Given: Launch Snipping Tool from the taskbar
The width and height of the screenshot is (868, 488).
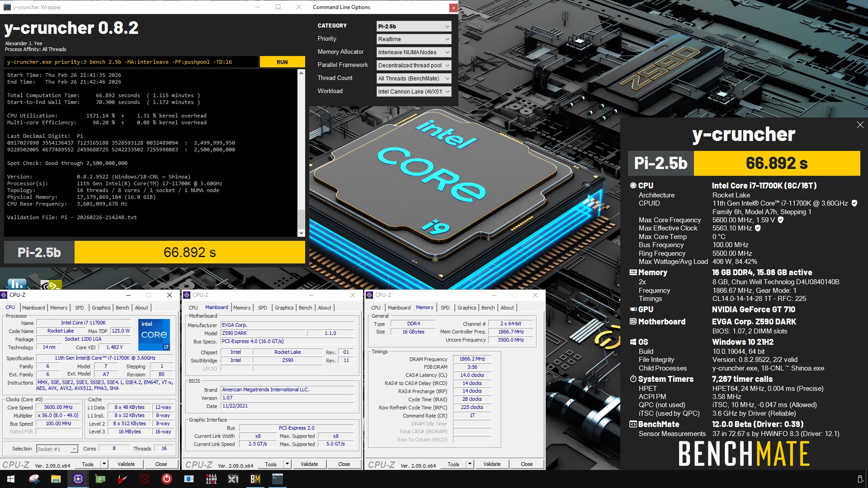Looking at the screenshot, I should (x=34, y=479).
